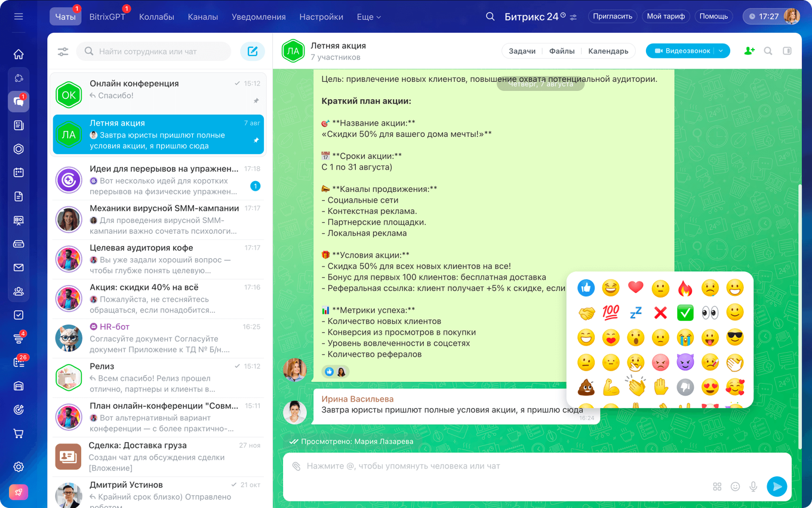Click the Пригласить button
Screen dimensions: 812x508
[613, 17]
